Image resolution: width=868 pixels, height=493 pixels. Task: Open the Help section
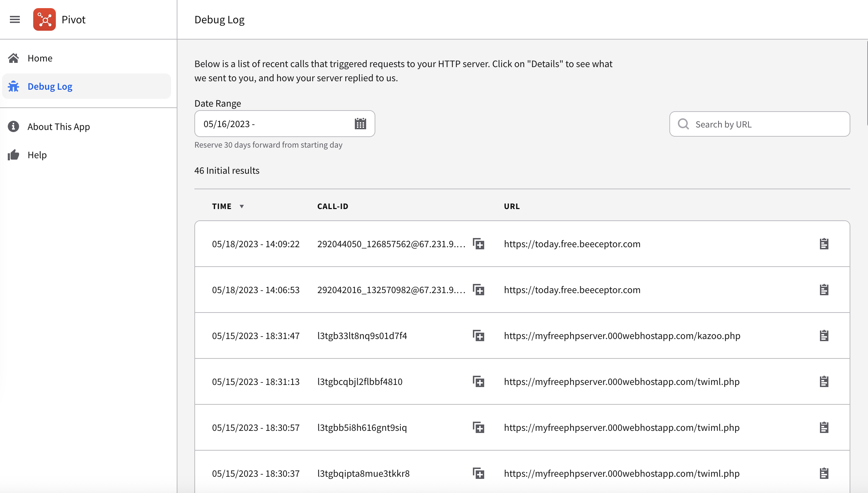(37, 155)
